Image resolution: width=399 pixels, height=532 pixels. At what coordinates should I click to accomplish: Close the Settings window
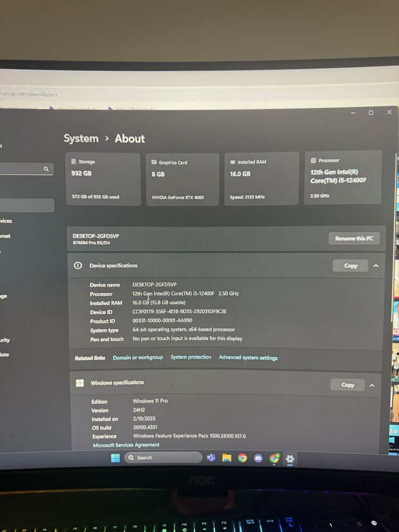pos(389,112)
